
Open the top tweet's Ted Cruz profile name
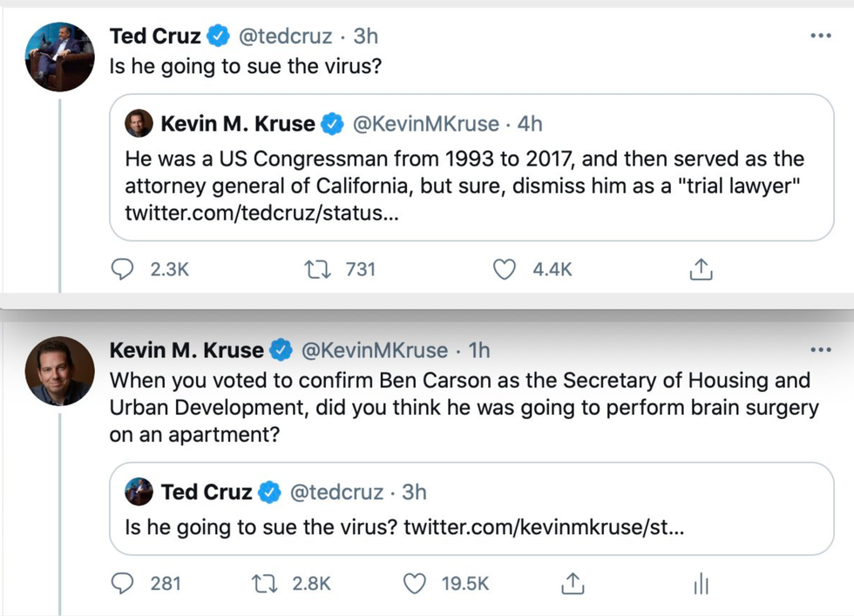click(x=156, y=36)
